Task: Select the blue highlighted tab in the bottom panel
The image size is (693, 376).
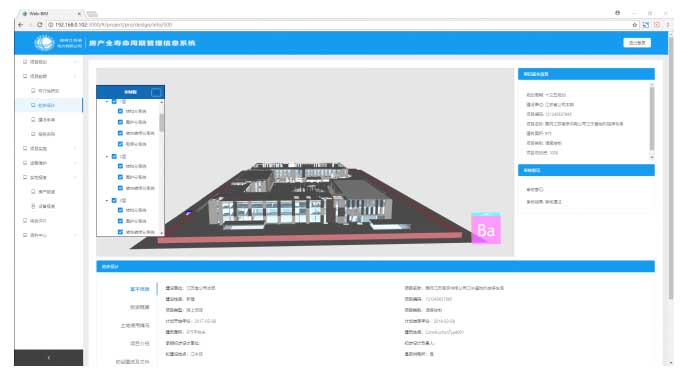Action: [140, 289]
